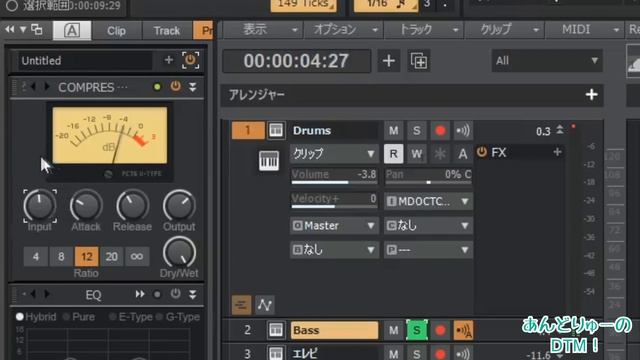Screen dimensions: 640x360
Task: Open the クリップ menu in track view
Action: click(x=504, y=29)
